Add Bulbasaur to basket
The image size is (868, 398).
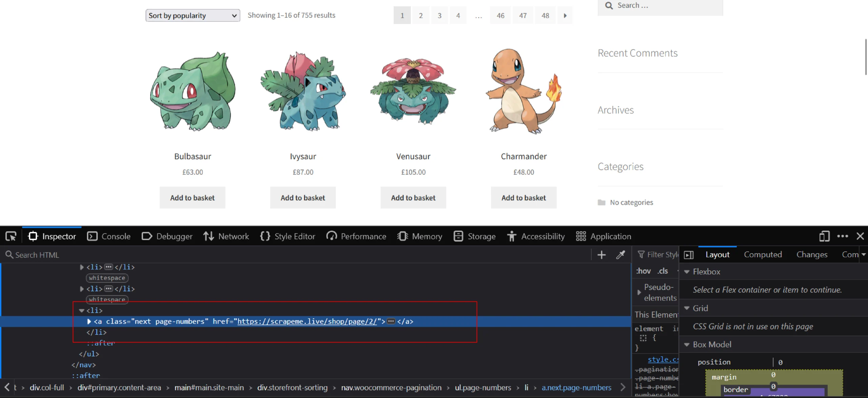pyautogui.click(x=192, y=197)
